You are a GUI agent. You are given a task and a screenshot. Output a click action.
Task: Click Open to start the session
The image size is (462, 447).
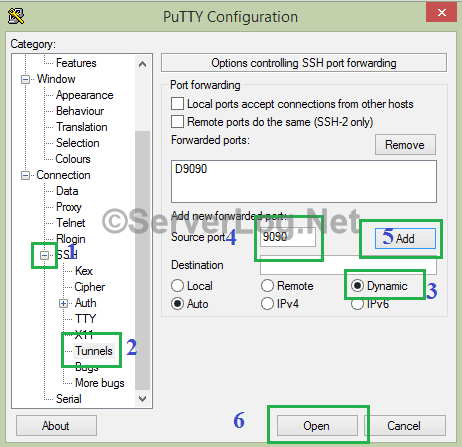click(317, 426)
